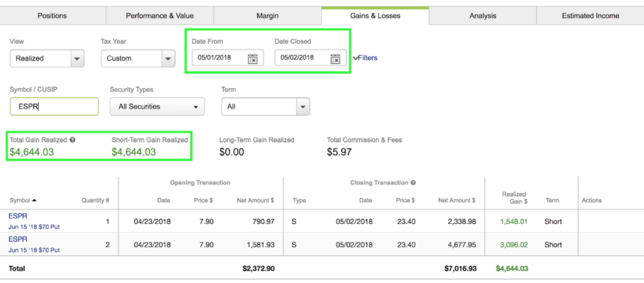Open the Date From calendar picker
Viewport: 644px width, 283px height.
252,59
